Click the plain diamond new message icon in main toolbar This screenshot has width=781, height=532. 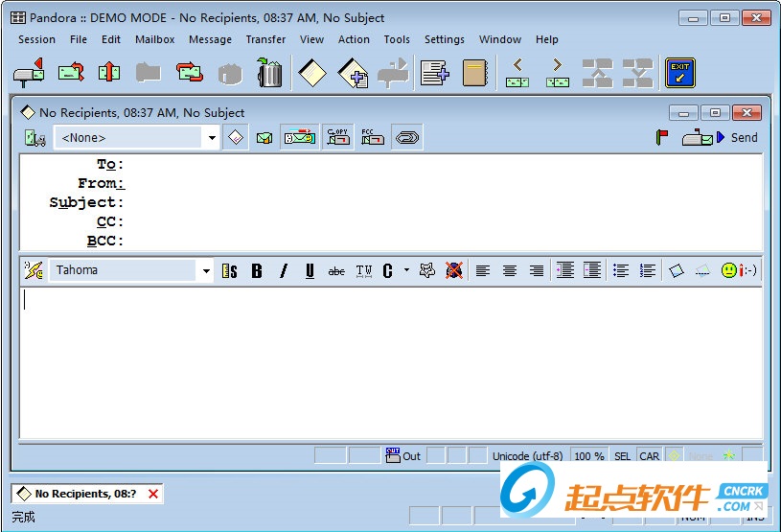311,73
